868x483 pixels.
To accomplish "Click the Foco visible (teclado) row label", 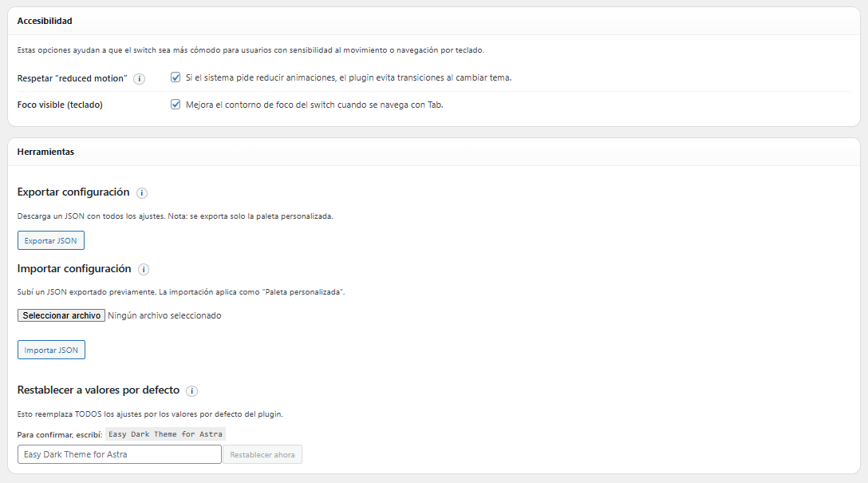I will (60, 104).
